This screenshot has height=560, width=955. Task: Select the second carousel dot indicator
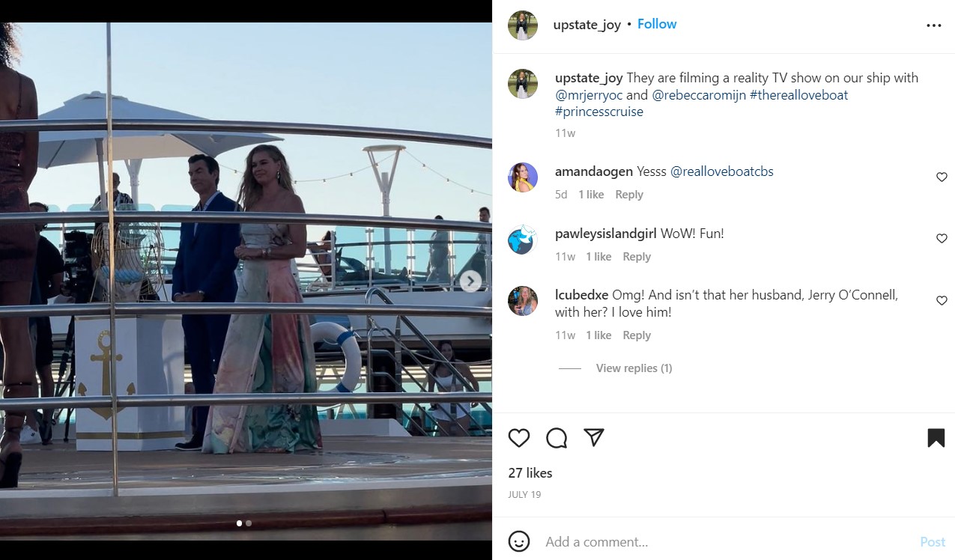coord(249,523)
